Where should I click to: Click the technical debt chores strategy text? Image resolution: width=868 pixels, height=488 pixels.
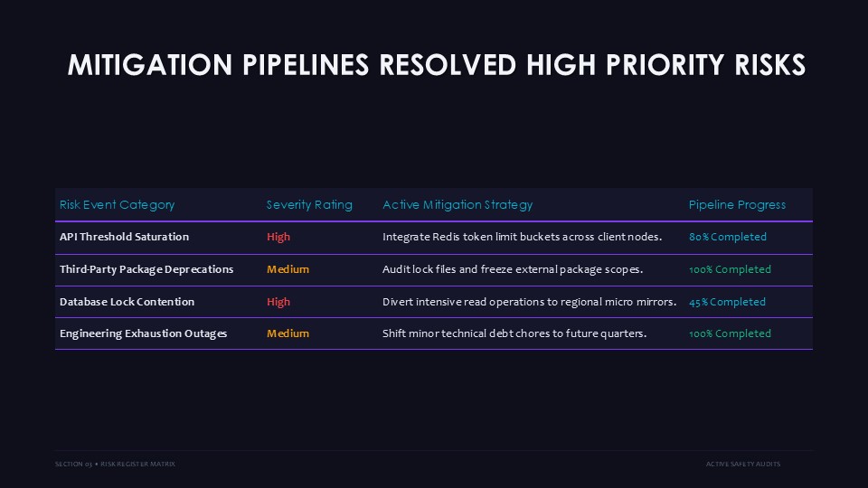point(514,333)
